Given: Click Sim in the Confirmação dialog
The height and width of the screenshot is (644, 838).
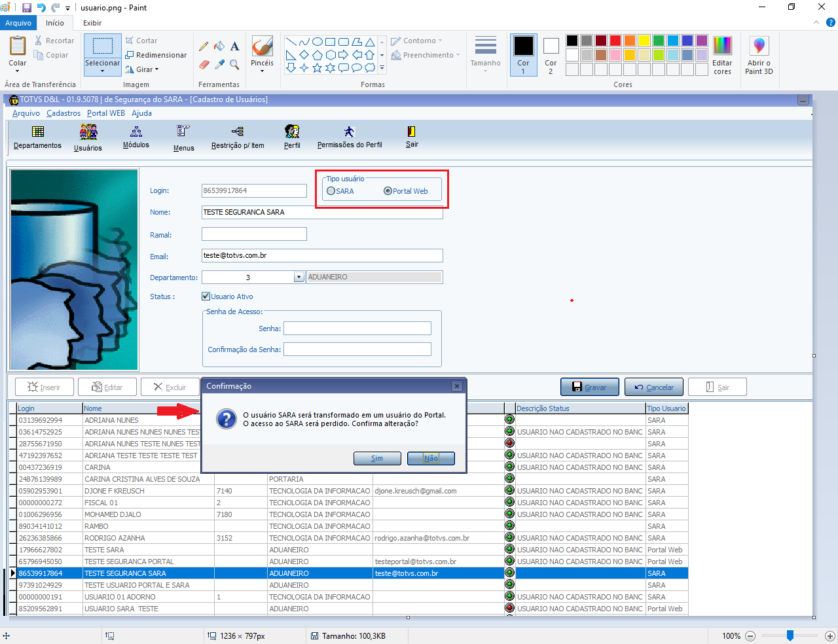Looking at the screenshot, I should 377,458.
